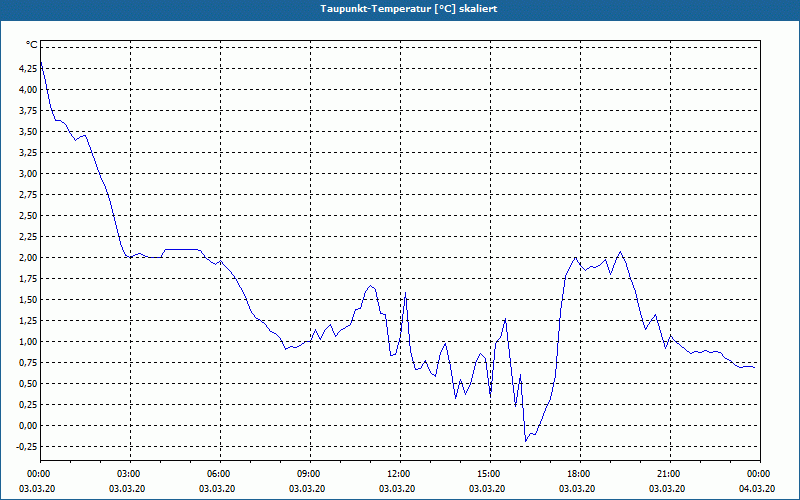Select the 2,50 y-axis label

click(29, 215)
